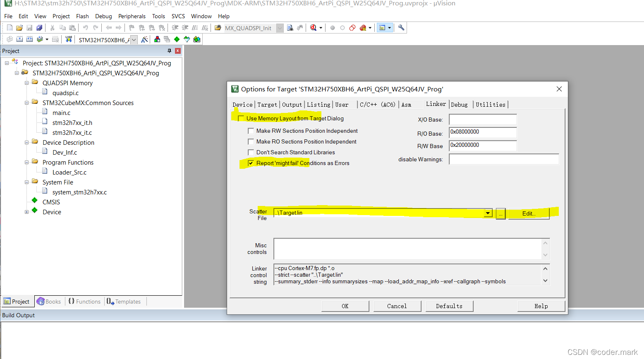Click the Misc controls text area
The height and width of the screenshot is (359, 644).
(408, 249)
